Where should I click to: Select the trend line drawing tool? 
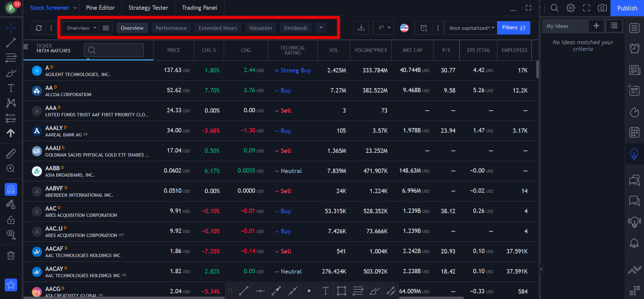click(11, 43)
